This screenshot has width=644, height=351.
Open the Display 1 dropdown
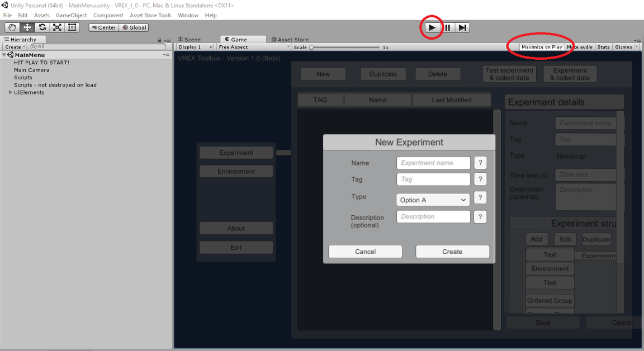point(195,47)
